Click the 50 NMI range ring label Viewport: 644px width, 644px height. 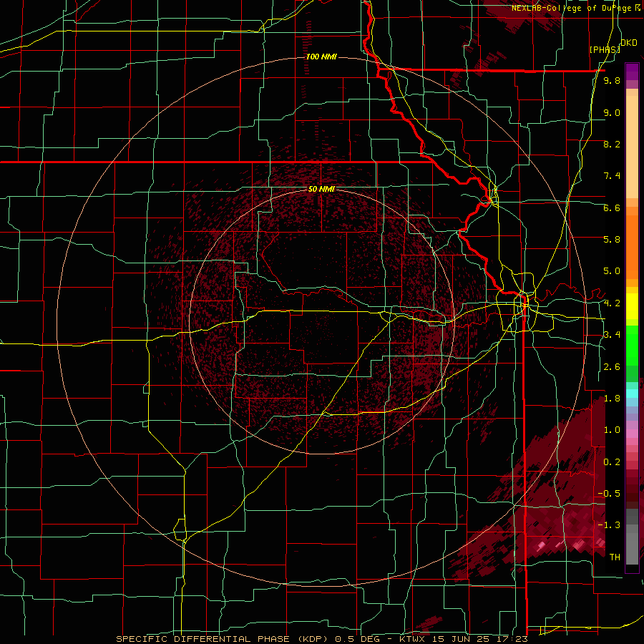(321, 190)
